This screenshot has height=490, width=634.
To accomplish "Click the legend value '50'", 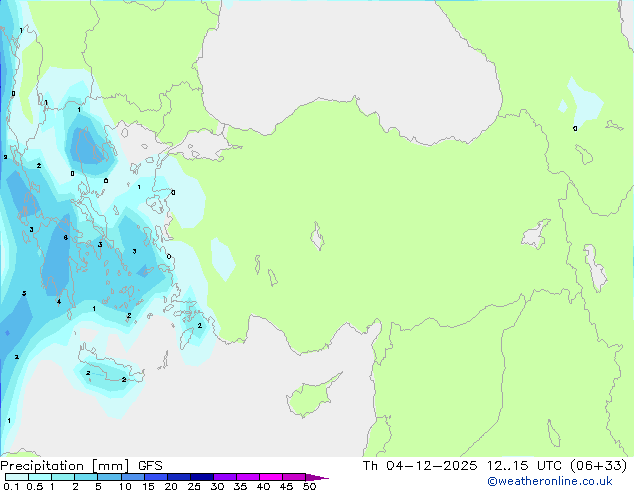I will 310,486.
